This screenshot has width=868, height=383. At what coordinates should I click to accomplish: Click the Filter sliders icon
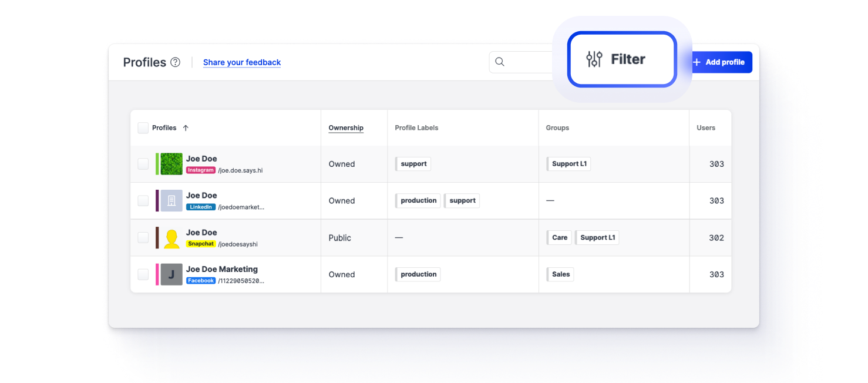pyautogui.click(x=594, y=59)
